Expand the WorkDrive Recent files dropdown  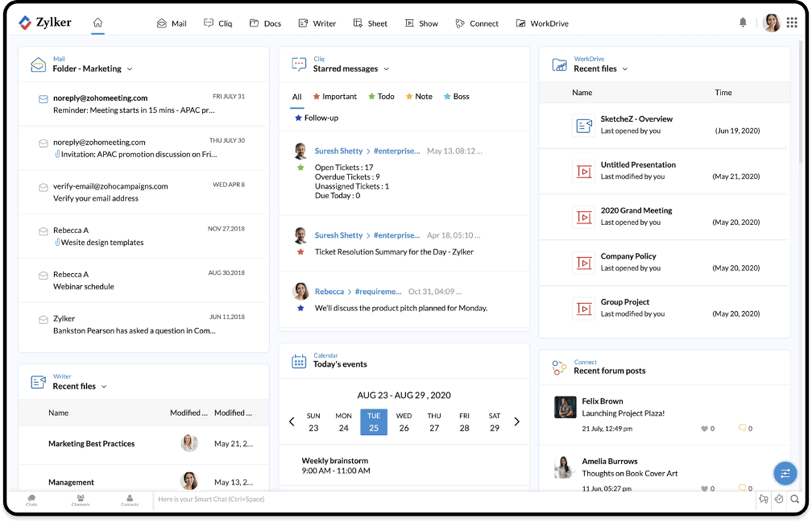pyautogui.click(x=625, y=69)
